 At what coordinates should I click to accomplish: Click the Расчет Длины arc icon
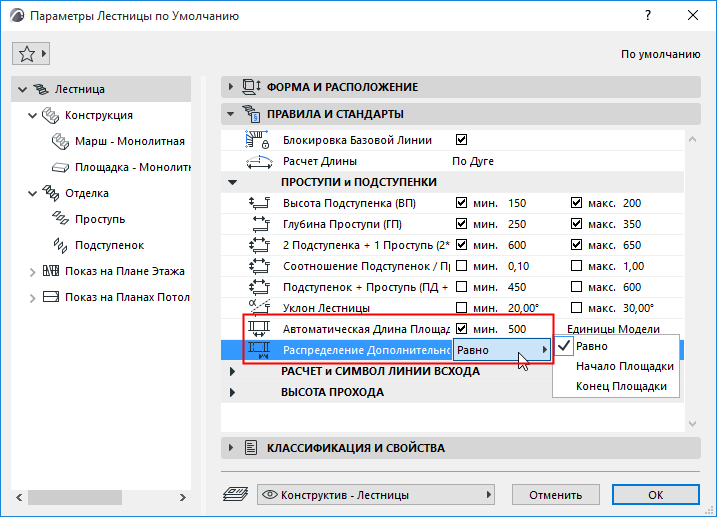tap(259, 161)
